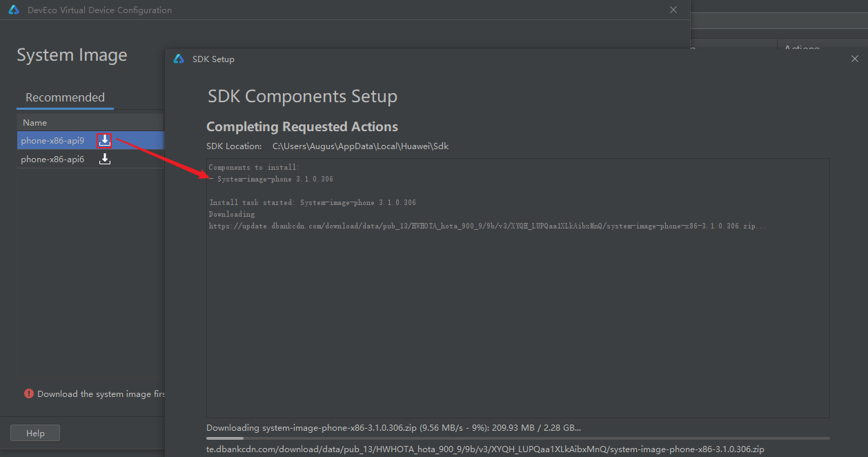Viewport: 868px width, 457px height.
Task: Click the 'Install task started' log line
Action: [x=313, y=202]
